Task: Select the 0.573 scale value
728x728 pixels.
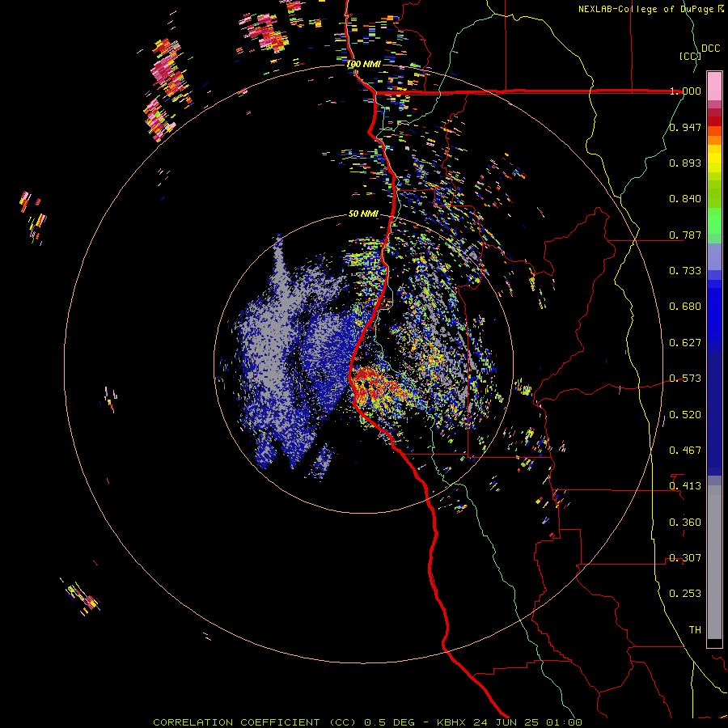Action: [685, 379]
